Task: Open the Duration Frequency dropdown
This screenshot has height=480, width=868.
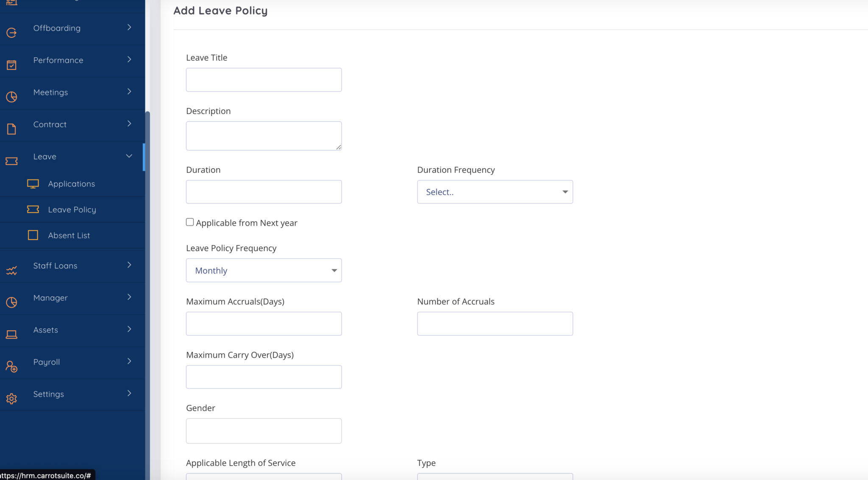Action: [495, 192]
